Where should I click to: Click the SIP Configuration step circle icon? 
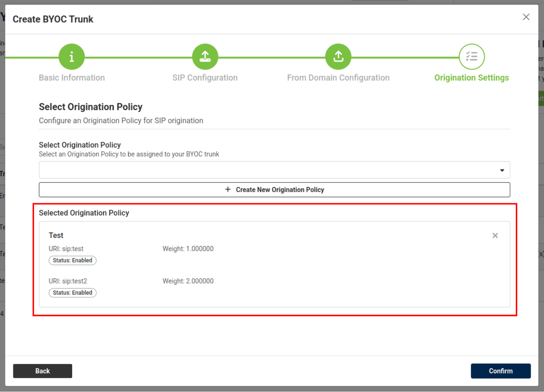pyautogui.click(x=205, y=57)
